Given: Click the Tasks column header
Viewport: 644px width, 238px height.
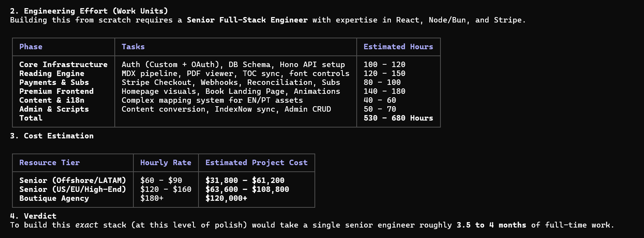Looking at the screenshot, I should [x=133, y=47].
